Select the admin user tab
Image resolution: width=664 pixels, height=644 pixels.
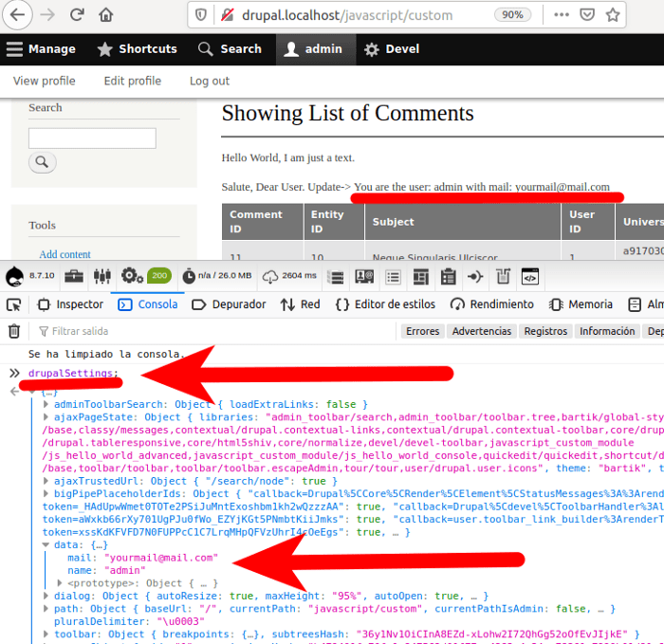click(x=316, y=49)
